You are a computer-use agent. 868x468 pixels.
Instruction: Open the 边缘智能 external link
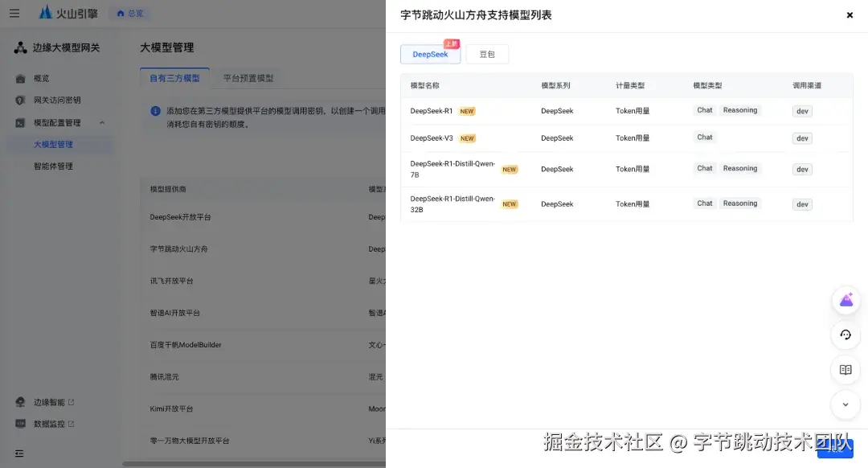point(54,402)
